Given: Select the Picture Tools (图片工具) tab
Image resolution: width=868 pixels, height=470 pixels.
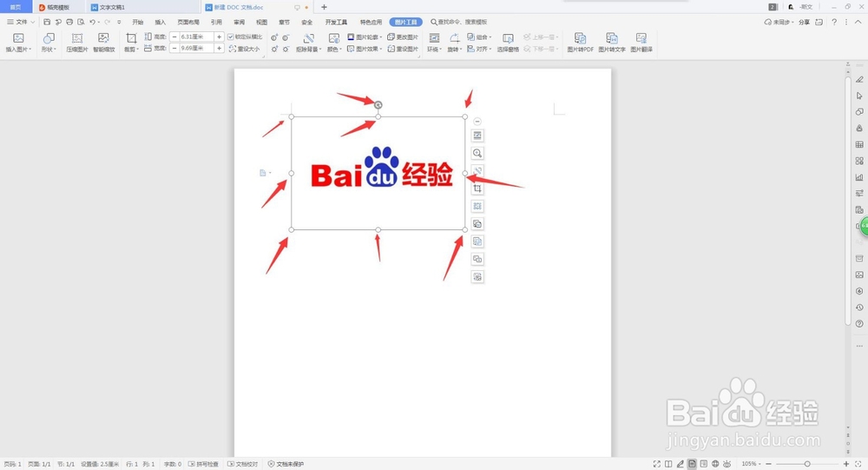Looking at the screenshot, I should [x=405, y=23].
